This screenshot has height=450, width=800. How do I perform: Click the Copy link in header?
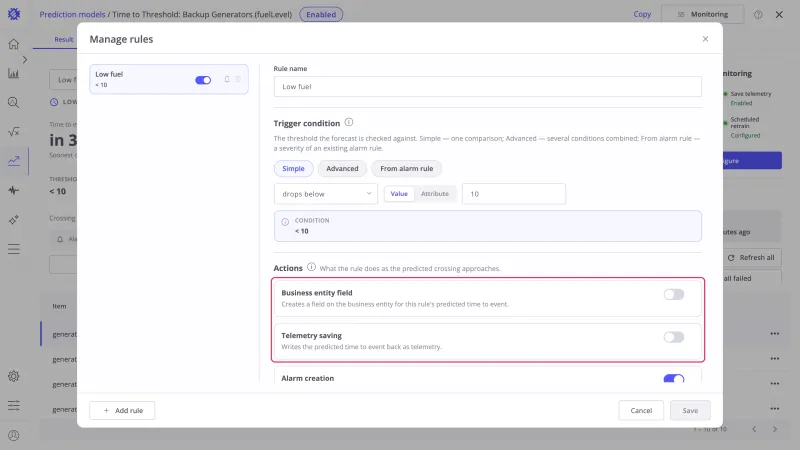[x=642, y=14]
